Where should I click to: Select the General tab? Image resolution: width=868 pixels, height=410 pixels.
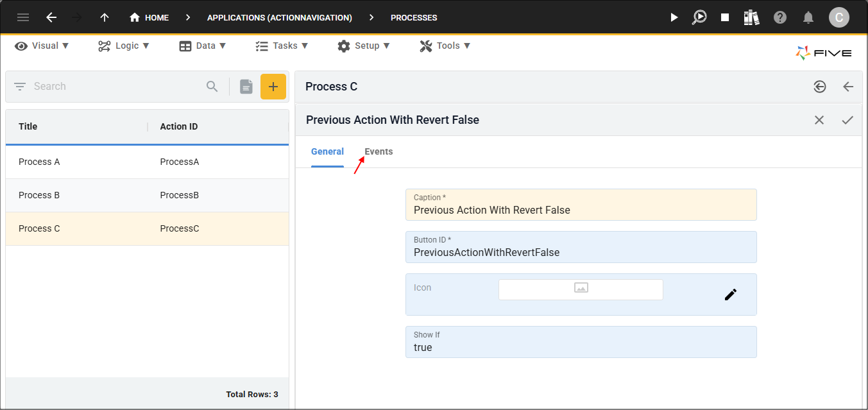(327, 151)
